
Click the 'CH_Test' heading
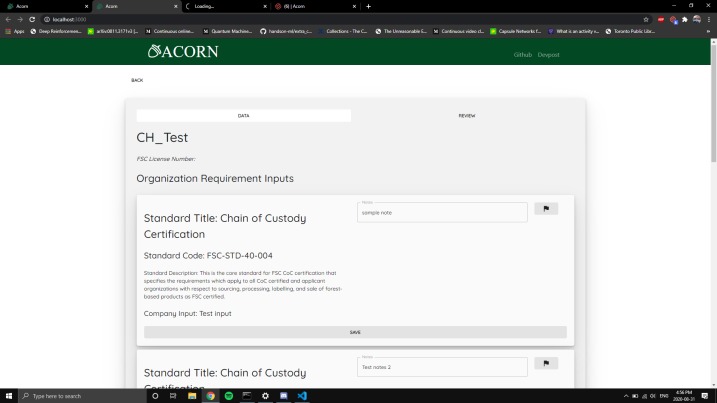pos(162,138)
